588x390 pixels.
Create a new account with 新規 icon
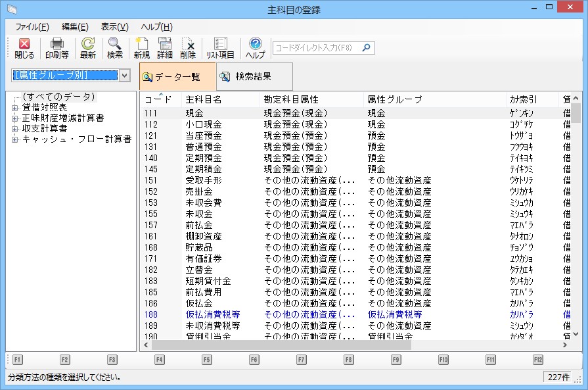tap(142, 48)
